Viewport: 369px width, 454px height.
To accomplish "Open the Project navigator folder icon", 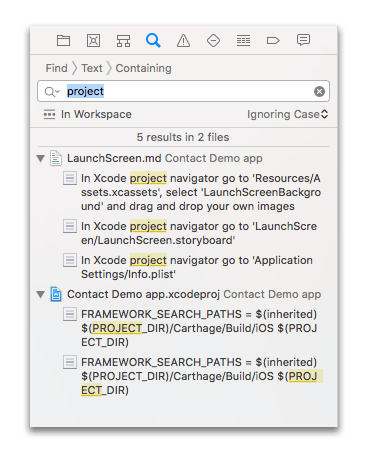I will tap(63, 41).
